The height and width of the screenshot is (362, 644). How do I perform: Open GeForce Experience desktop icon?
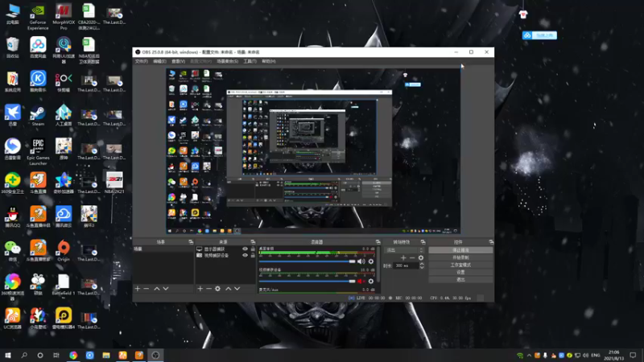(x=38, y=17)
